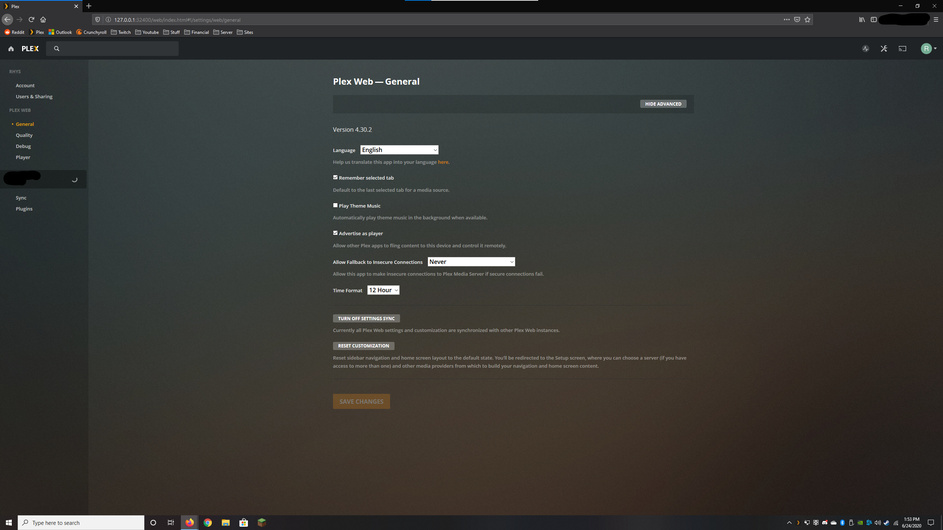Expand the Stuff bookmark folder
The image size is (943, 530).
[171, 32]
